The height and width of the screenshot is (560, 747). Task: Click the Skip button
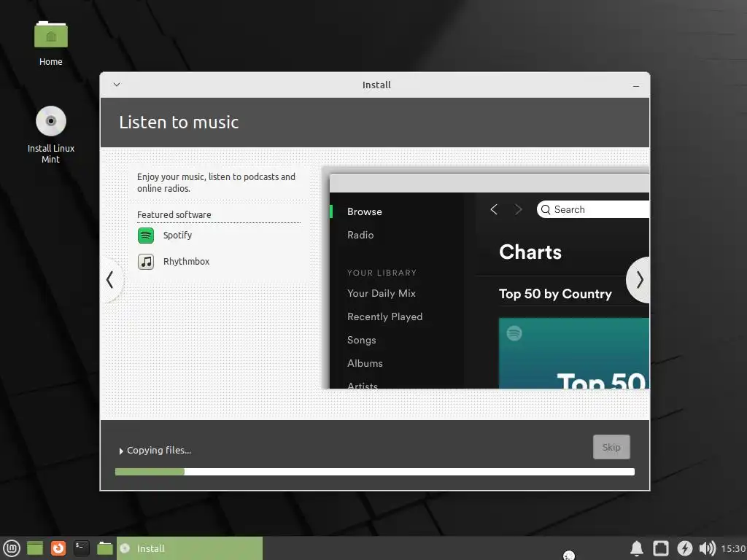coord(611,447)
